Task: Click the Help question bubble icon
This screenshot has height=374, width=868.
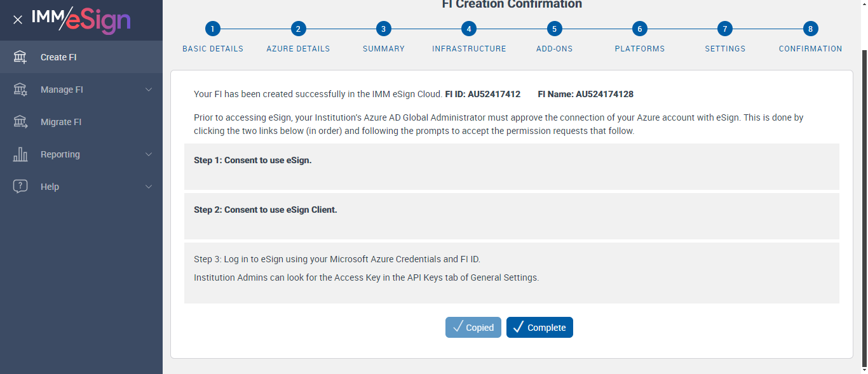Action: (x=20, y=187)
